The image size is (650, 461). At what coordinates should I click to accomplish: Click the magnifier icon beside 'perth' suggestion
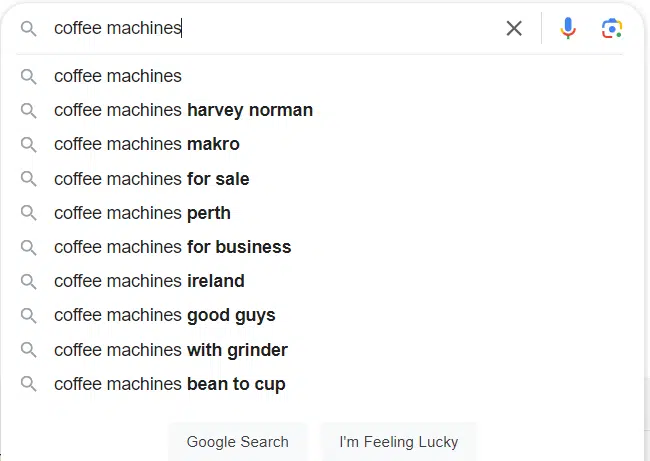[29, 213]
